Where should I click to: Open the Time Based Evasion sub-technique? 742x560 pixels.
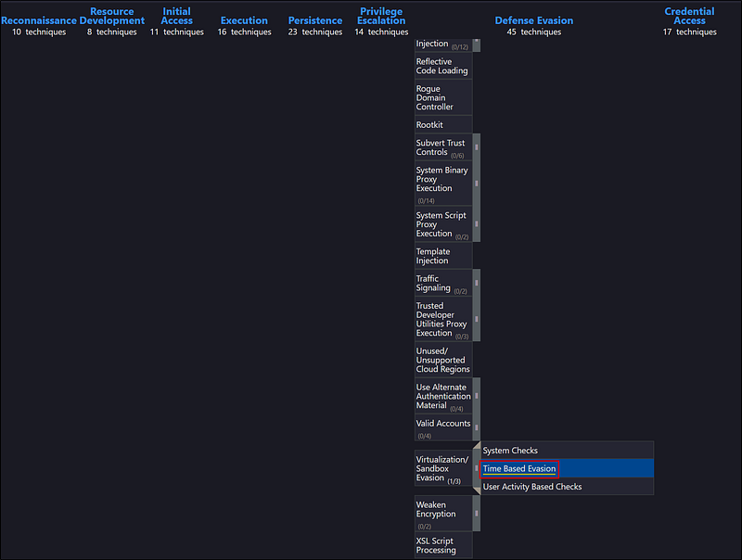pos(519,469)
